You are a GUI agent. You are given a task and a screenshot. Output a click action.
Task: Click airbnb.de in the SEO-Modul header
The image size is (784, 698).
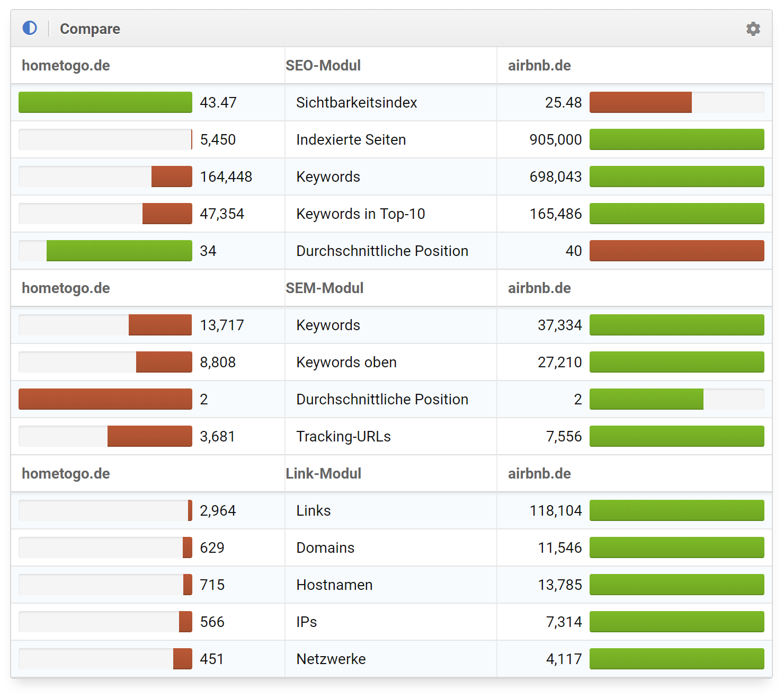[539, 66]
